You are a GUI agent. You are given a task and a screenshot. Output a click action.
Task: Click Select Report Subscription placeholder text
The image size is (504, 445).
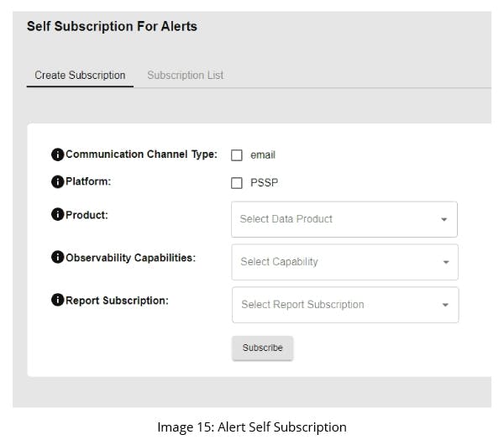[x=302, y=305]
